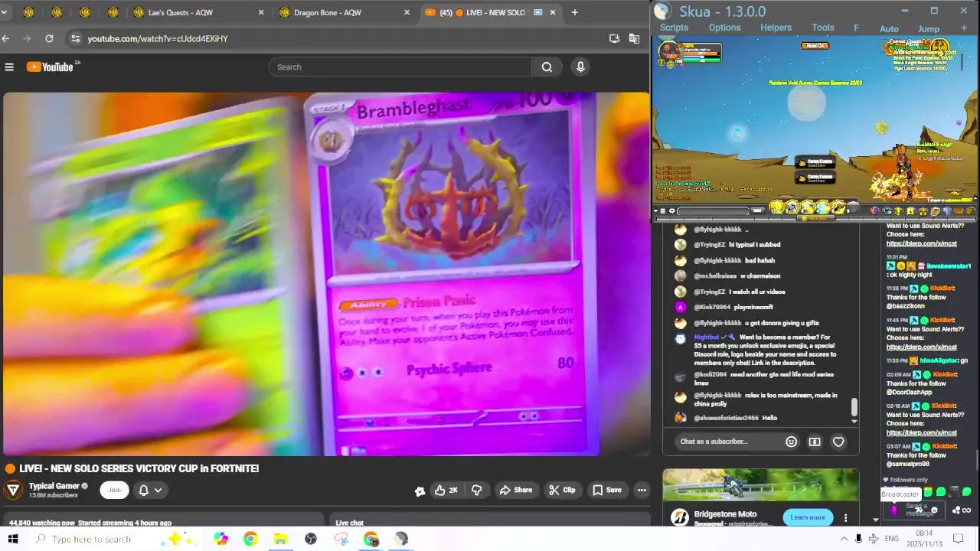Open the ENG language indicator
The width and height of the screenshot is (980, 551).
[892, 539]
